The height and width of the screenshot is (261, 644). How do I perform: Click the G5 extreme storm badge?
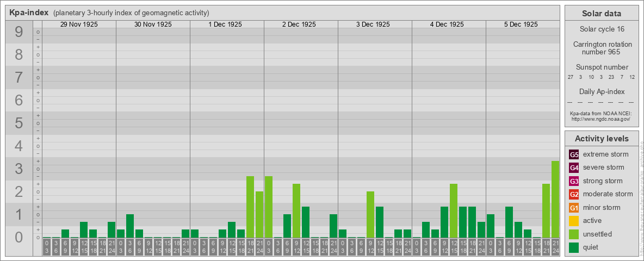(x=574, y=155)
